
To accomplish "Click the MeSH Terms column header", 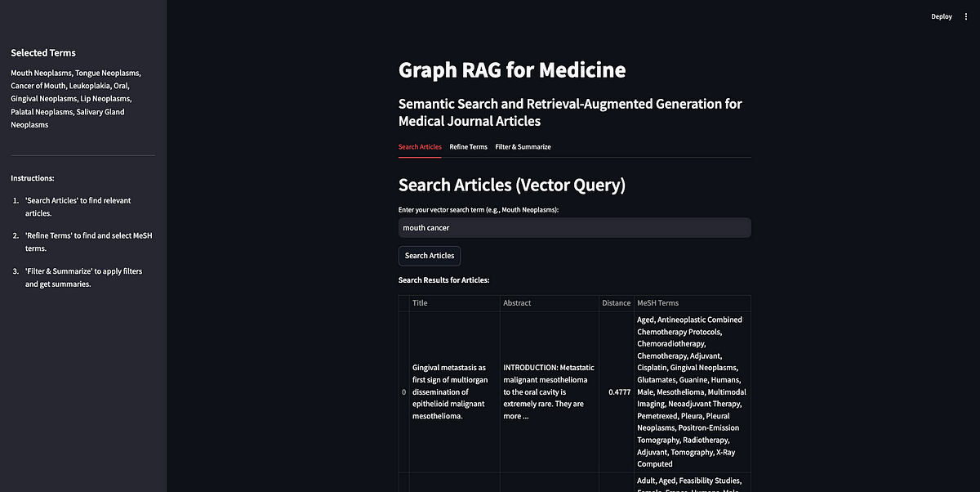I will tap(691, 303).
